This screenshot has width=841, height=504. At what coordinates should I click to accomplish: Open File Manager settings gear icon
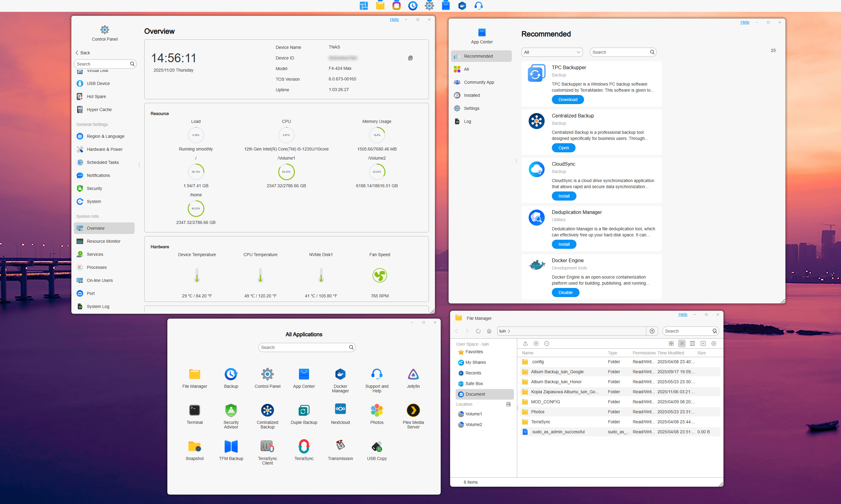(x=713, y=343)
